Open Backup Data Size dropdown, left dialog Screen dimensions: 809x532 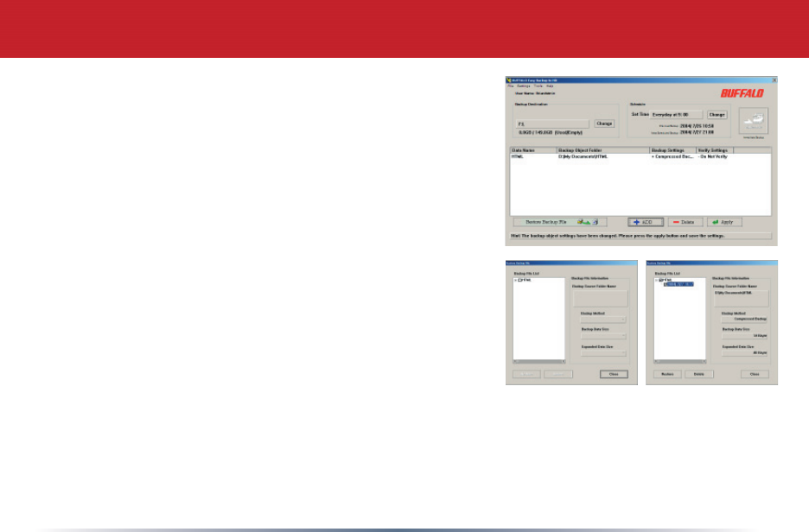603,336
